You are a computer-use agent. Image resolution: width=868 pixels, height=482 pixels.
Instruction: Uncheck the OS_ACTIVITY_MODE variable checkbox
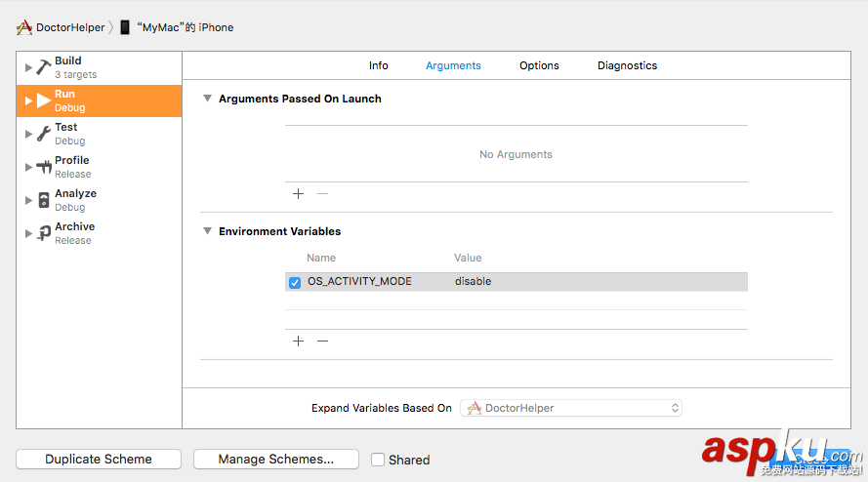295,282
